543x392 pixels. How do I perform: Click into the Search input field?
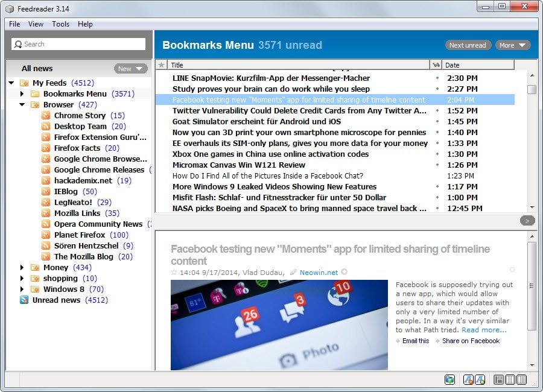[79, 44]
